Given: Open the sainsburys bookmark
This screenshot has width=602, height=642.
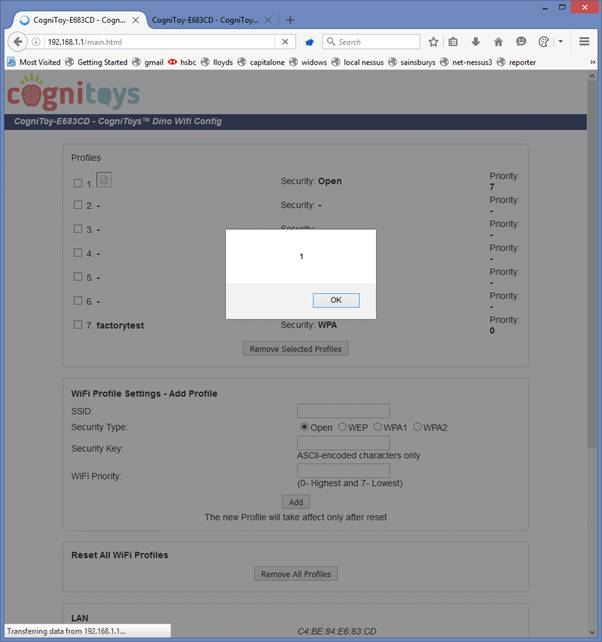Looking at the screenshot, I should (412, 62).
